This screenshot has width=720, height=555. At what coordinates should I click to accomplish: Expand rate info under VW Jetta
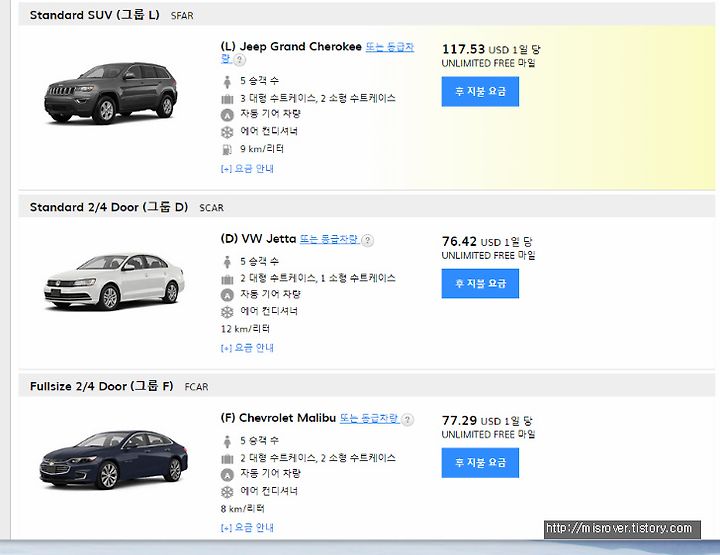point(247,348)
